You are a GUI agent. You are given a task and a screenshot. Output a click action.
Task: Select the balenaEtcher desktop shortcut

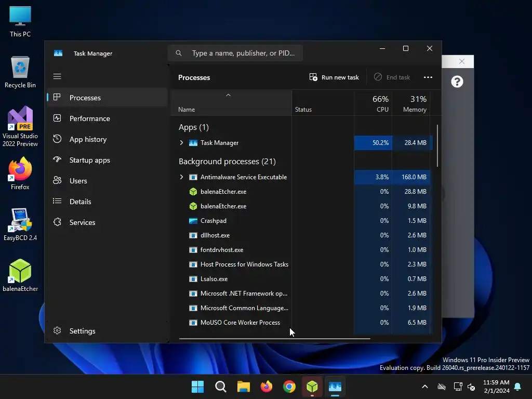(x=20, y=275)
